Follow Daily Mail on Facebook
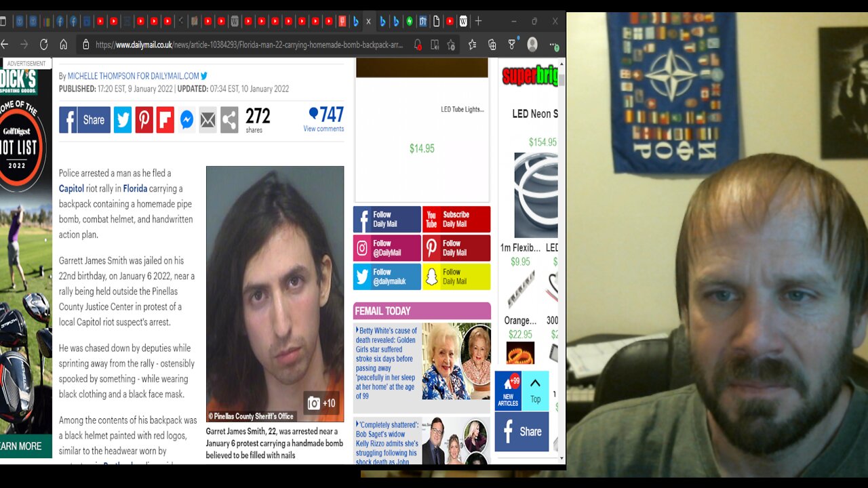Image resolution: width=868 pixels, height=488 pixels. click(x=387, y=220)
